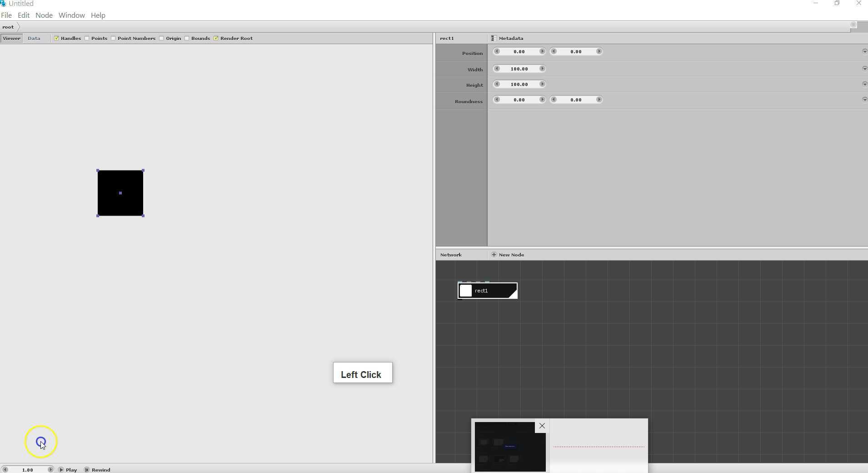Decrement Position X with its left arrow
This screenshot has width=868, height=473.
tap(497, 51)
